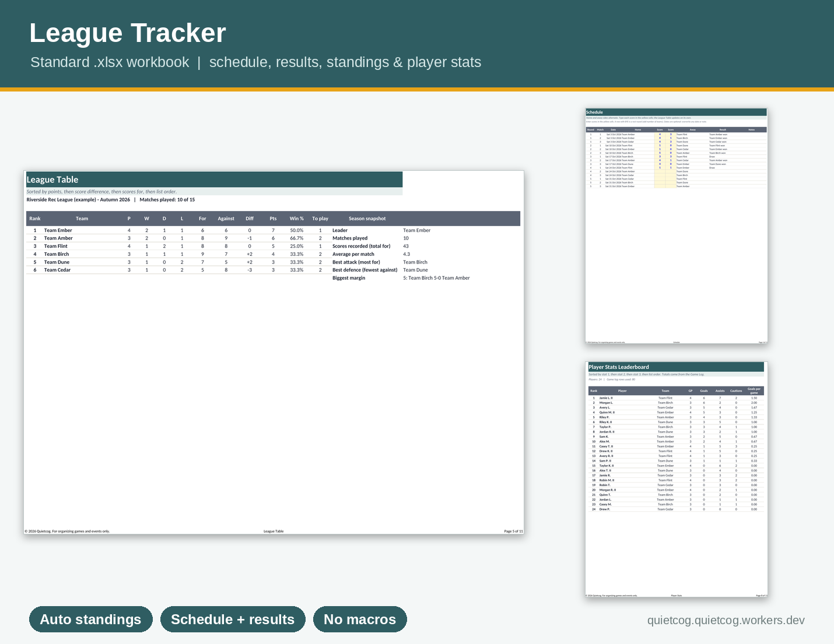The height and width of the screenshot is (644, 834).
Task: Select the "Matches played: 10 of 15" text
Action: [x=167, y=200]
